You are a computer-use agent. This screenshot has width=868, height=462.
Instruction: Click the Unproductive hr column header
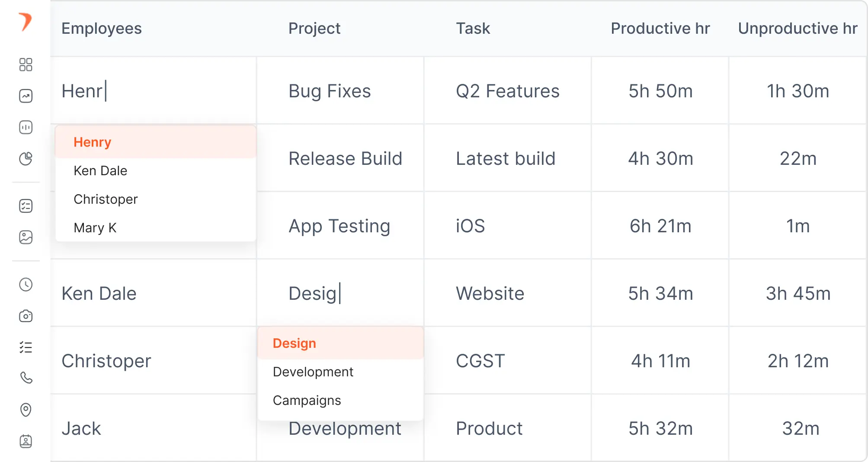click(x=798, y=28)
